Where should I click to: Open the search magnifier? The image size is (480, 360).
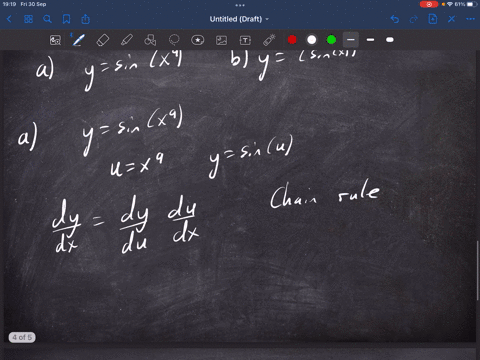pyautogui.click(x=47, y=19)
